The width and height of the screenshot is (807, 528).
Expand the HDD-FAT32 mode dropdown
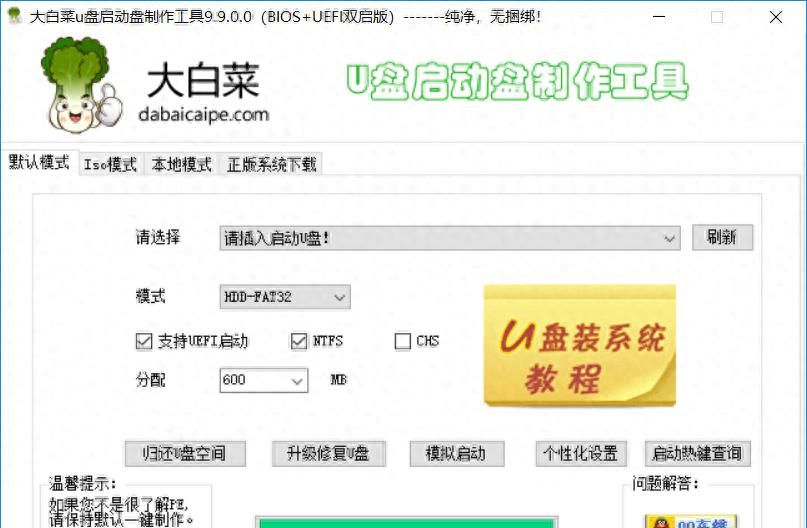tap(285, 297)
